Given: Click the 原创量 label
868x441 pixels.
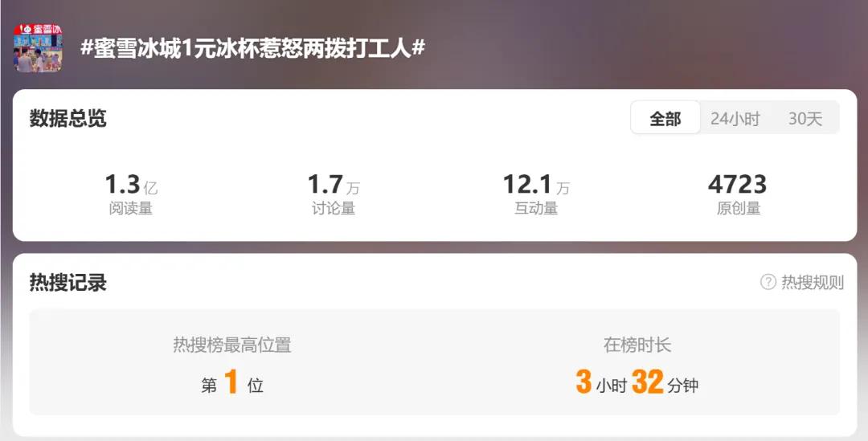Looking at the screenshot, I should [x=739, y=209].
